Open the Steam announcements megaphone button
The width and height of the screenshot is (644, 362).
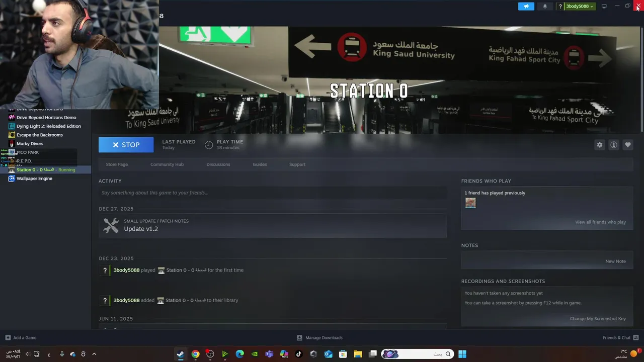tap(526, 7)
